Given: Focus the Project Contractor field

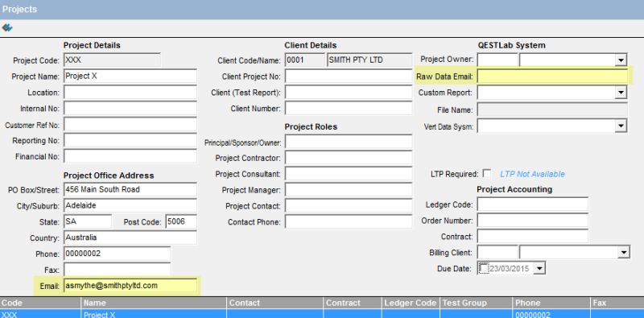Looking at the screenshot, I should [x=349, y=158].
